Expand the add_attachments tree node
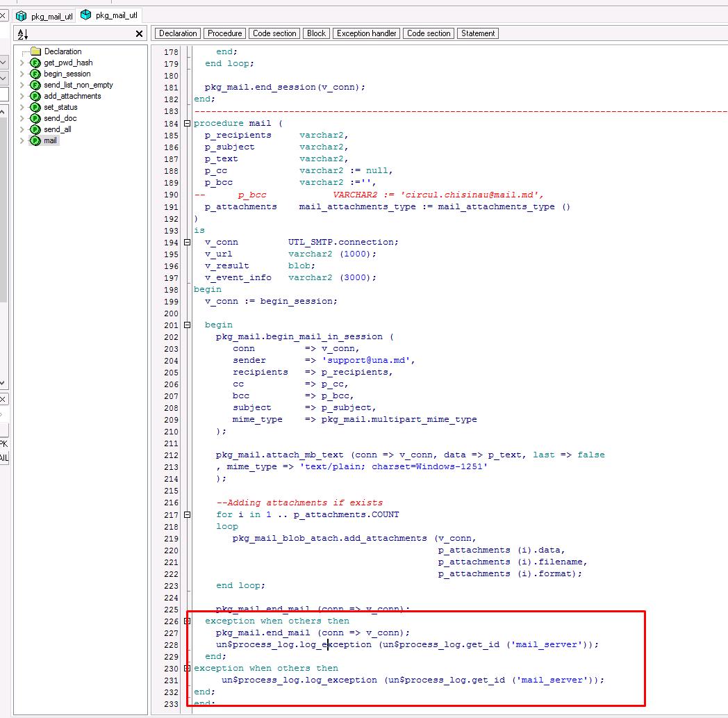Screen dimensions: 728x718 (x=22, y=96)
